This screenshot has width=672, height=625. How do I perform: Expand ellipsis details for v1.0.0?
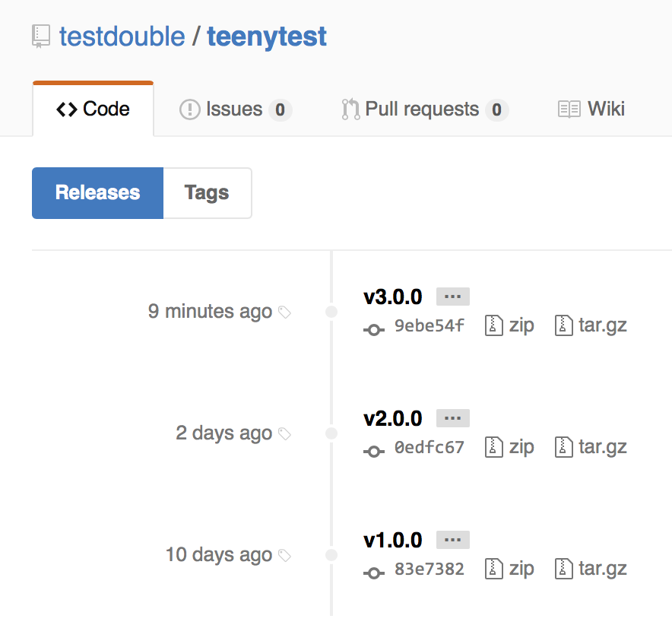click(452, 540)
